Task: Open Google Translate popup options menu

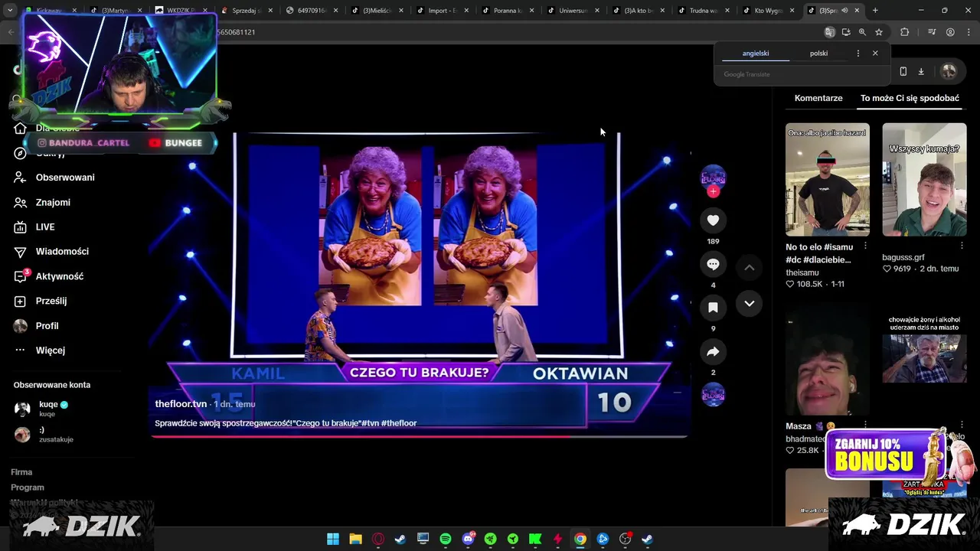Action: [x=857, y=54]
